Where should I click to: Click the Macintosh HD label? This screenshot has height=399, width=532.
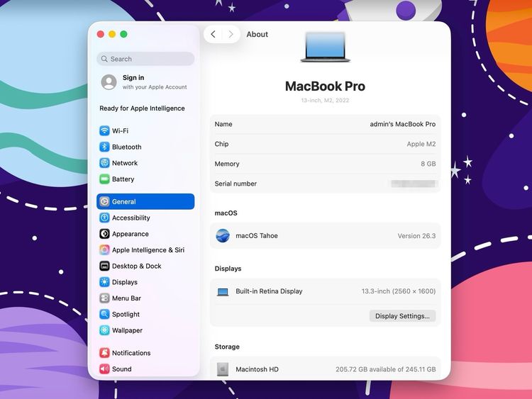point(257,369)
